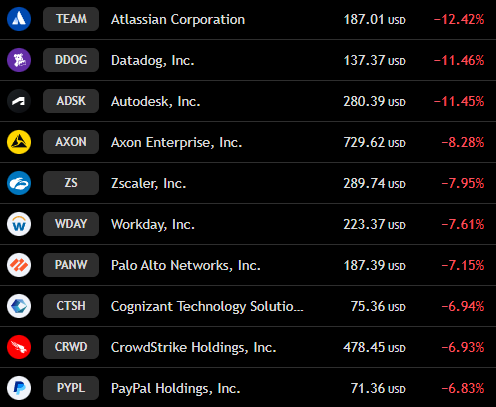Click the red CrowdStrike falcon logo
This screenshot has width=496, height=407.
[x=19, y=347]
